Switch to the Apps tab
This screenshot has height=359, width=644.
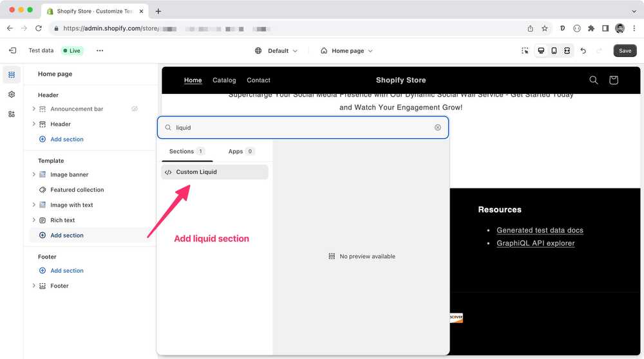tap(241, 151)
